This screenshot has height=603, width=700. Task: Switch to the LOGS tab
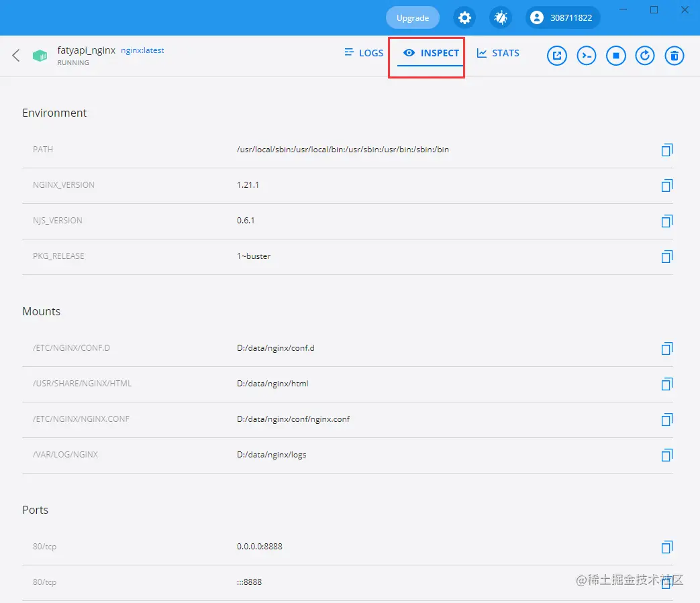click(364, 53)
